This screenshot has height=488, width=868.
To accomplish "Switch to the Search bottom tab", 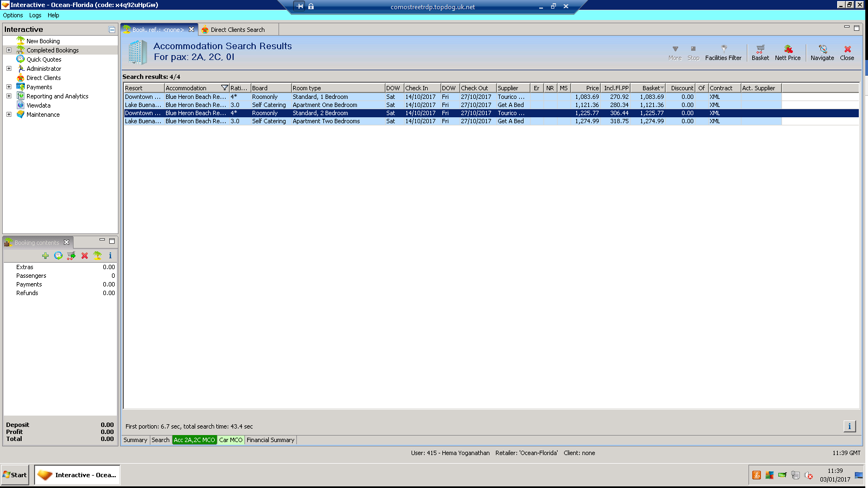I will (x=160, y=440).
